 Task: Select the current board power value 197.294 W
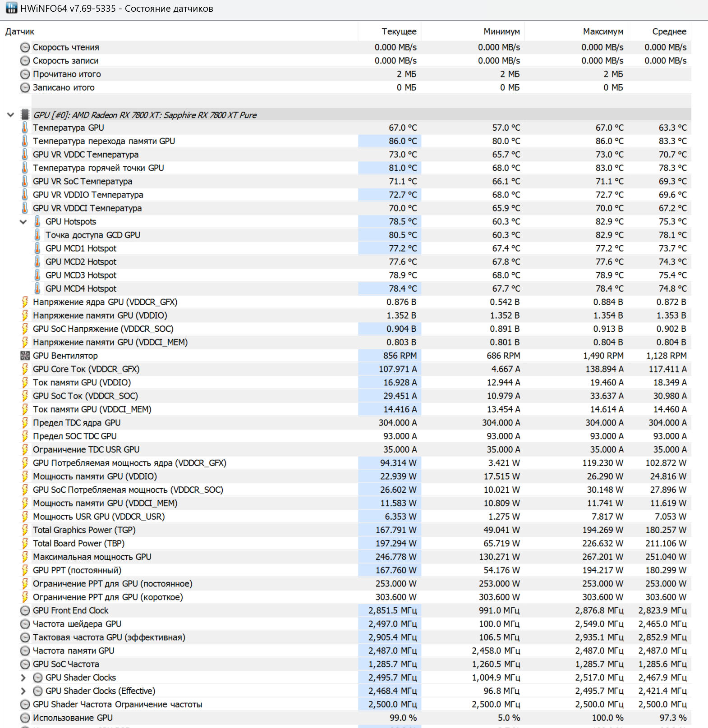(x=396, y=544)
